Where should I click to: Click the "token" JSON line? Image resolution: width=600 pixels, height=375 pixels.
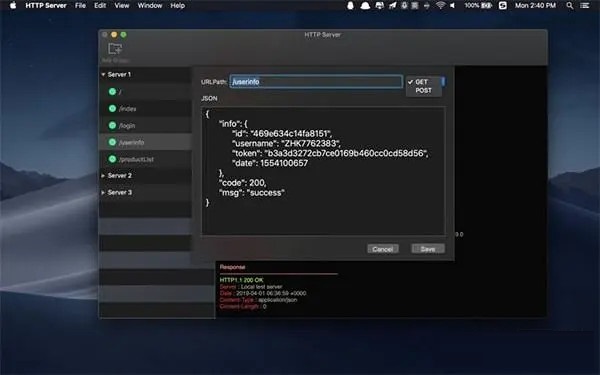click(330, 153)
